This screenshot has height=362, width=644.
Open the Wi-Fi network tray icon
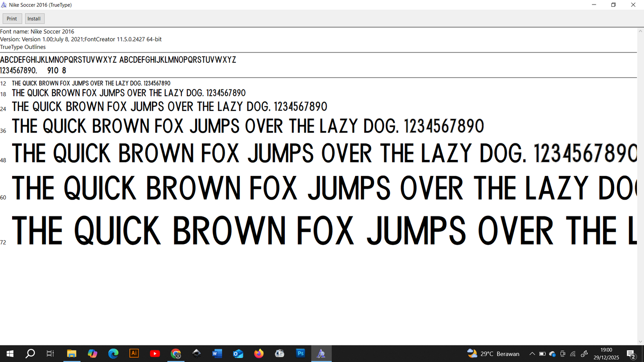tap(573, 354)
